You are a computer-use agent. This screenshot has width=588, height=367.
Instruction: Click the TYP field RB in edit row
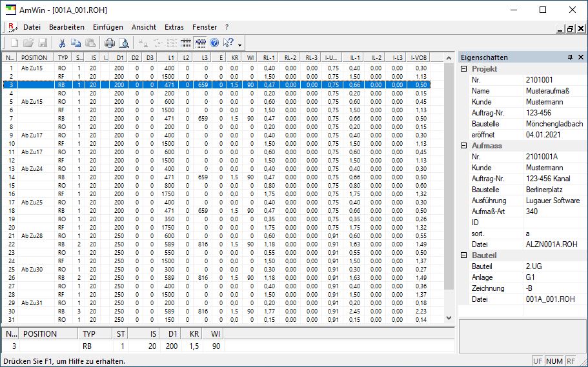87,346
